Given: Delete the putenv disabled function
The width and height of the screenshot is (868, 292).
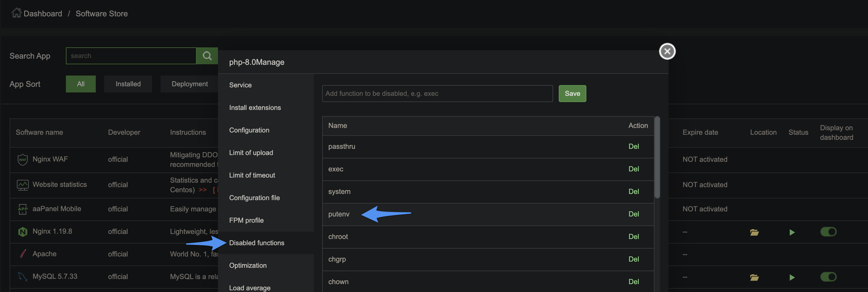Looking at the screenshot, I should click(633, 214).
